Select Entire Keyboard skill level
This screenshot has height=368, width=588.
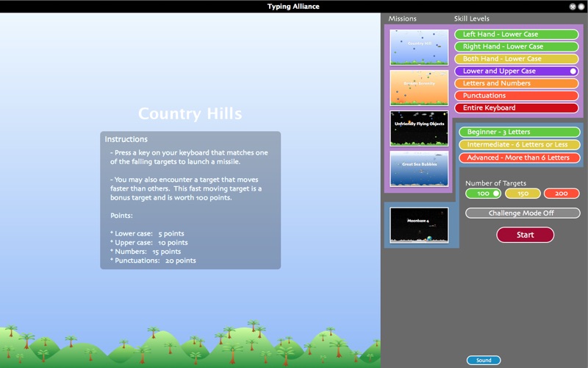click(517, 107)
